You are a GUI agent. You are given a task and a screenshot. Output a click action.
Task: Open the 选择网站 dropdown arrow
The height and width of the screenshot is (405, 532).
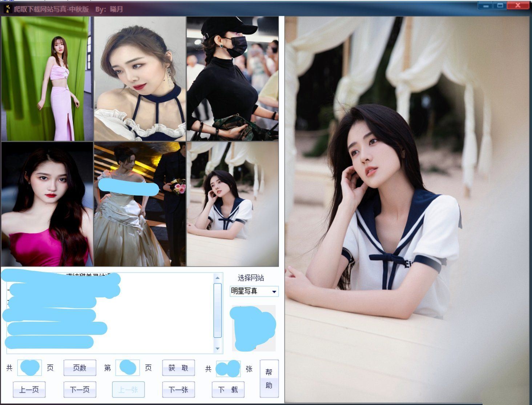click(x=274, y=292)
